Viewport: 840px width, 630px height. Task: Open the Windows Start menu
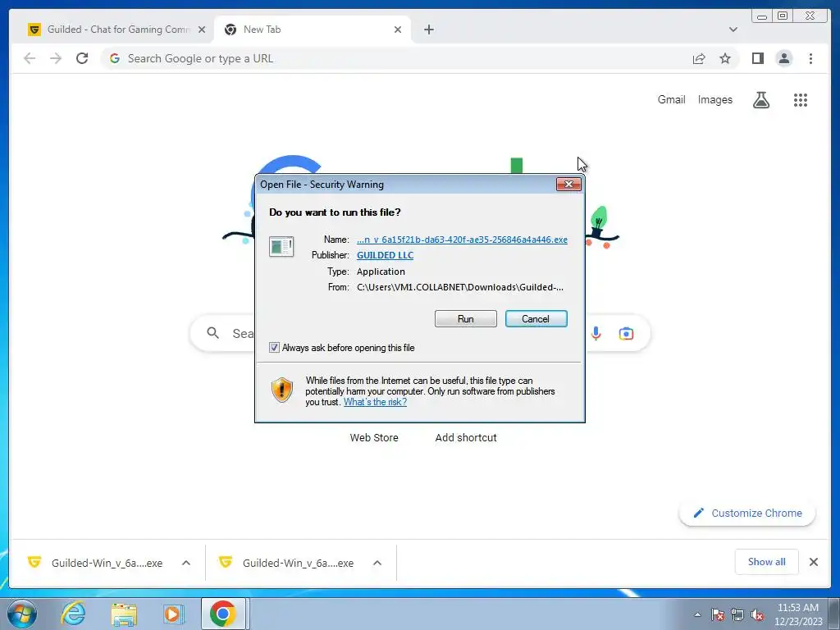(22, 614)
